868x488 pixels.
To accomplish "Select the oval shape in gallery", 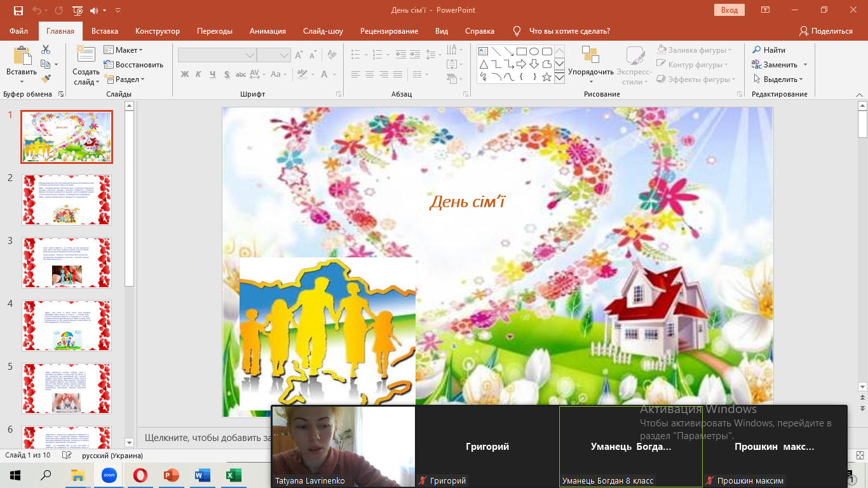I will pos(534,51).
